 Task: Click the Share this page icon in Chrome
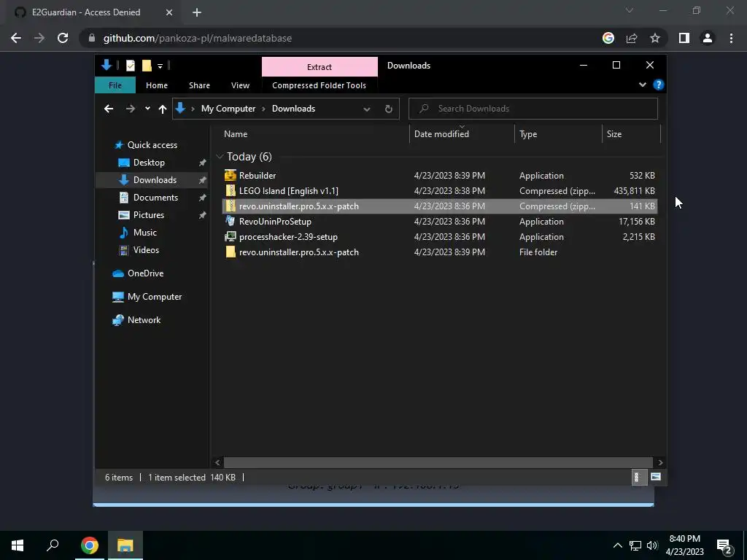632,38
